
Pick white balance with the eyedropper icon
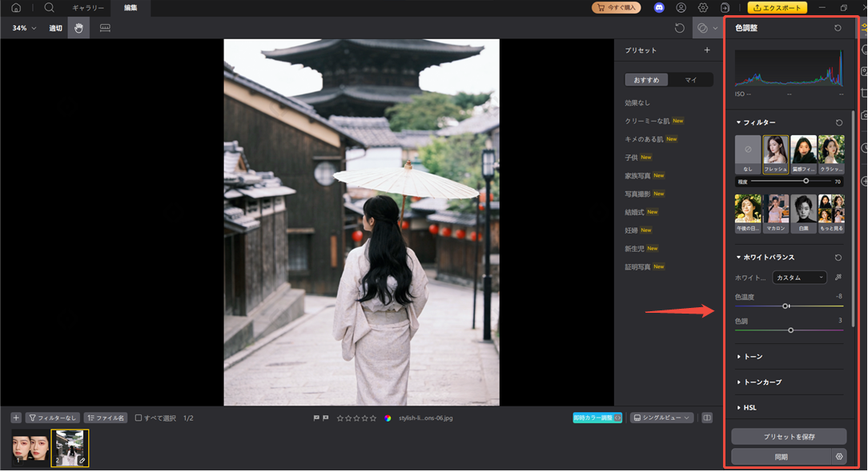(x=839, y=277)
